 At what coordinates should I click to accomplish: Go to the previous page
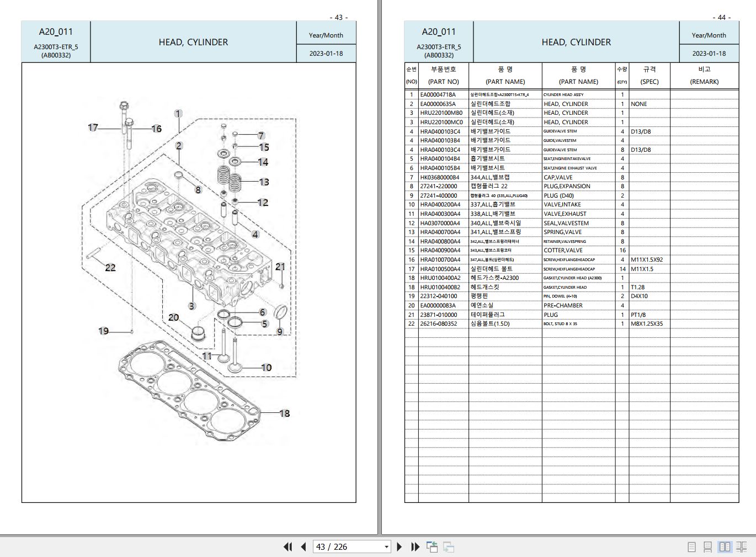point(303,547)
